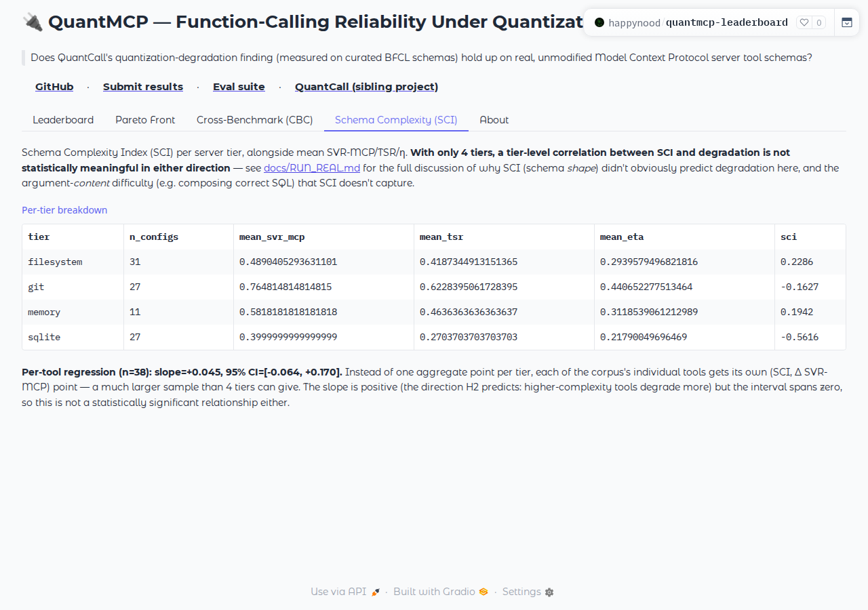Viewport: 868px width, 610px height.
Task: Open the Space menu icon at top right
Action: pyautogui.click(x=847, y=22)
